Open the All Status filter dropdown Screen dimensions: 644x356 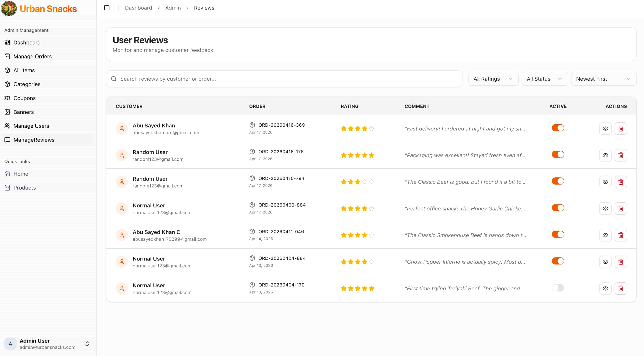click(545, 79)
